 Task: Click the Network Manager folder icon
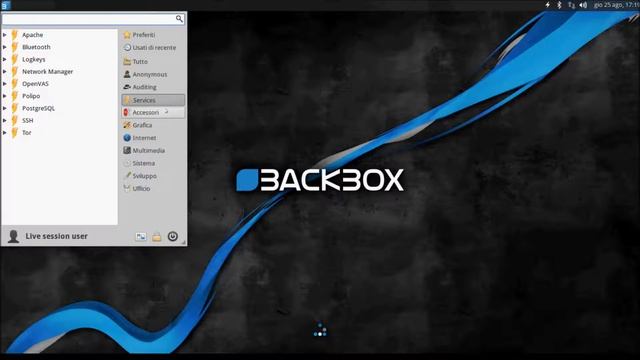click(15, 72)
